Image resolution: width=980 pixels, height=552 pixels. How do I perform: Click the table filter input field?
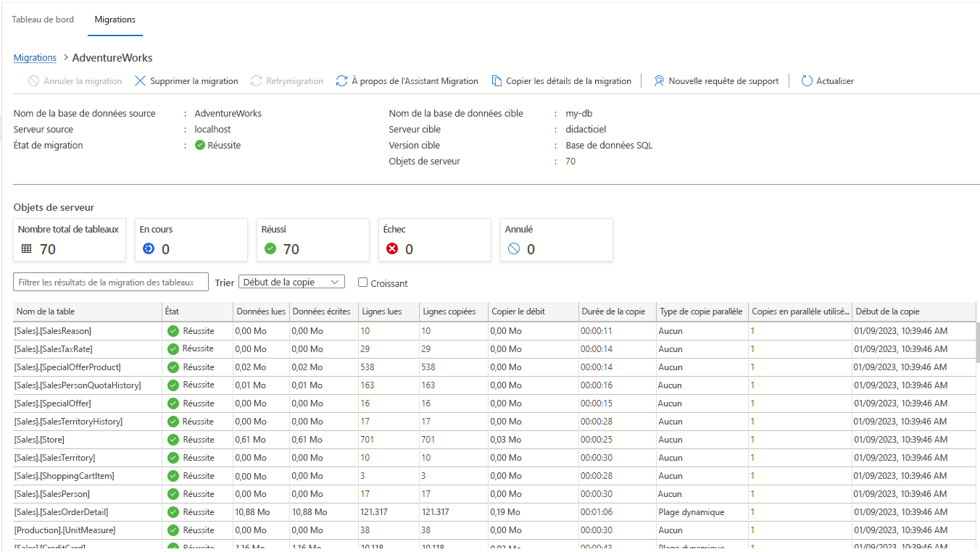110,282
